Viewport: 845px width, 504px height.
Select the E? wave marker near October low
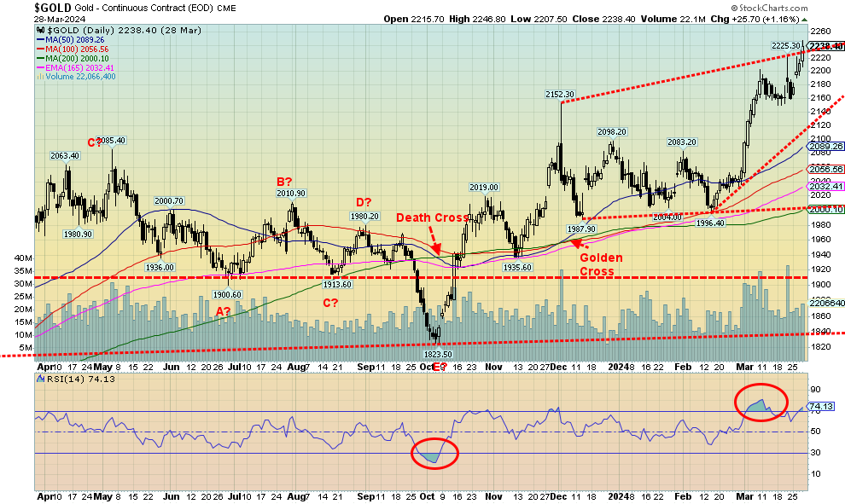coord(439,368)
